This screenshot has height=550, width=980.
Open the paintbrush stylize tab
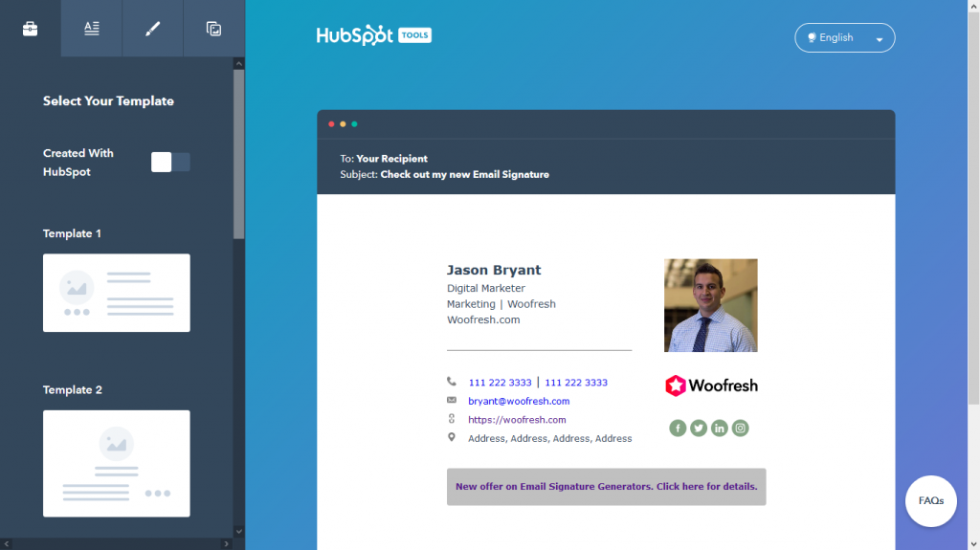point(152,28)
